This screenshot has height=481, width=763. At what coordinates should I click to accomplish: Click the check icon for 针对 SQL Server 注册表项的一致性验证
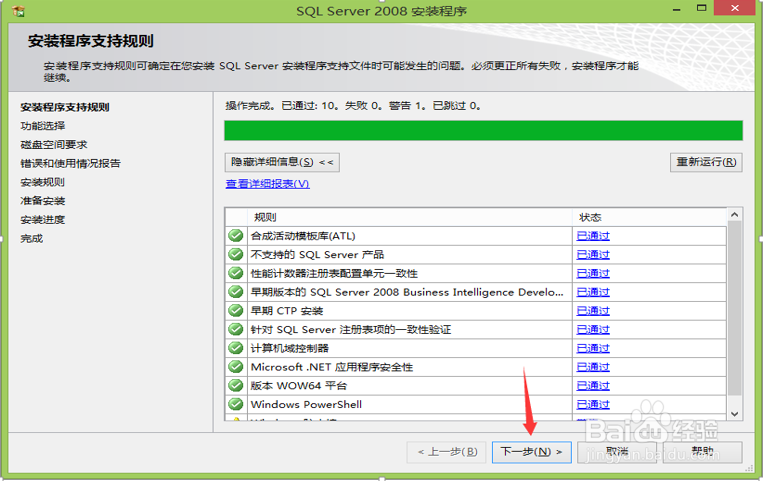click(x=236, y=329)
